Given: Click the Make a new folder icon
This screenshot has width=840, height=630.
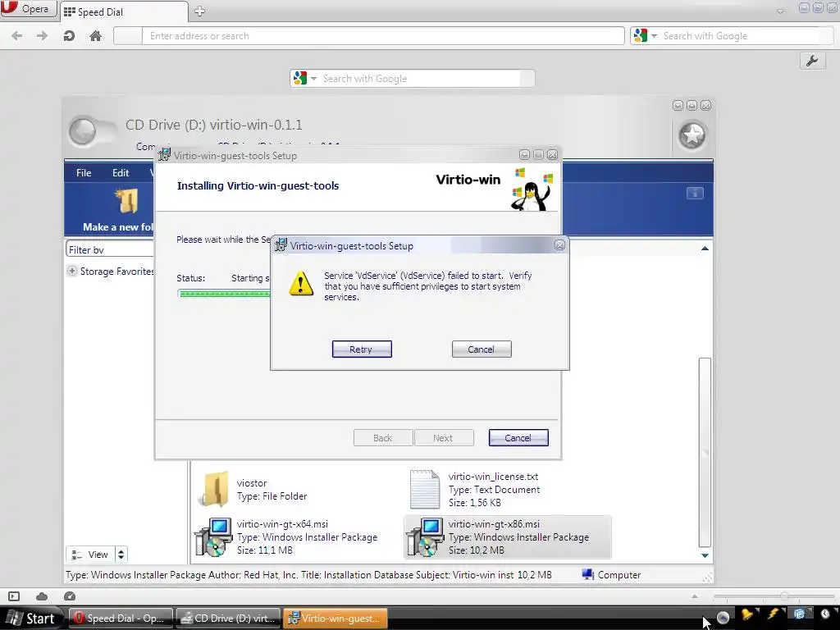Looking at the screenshot, I should (127, 201).
